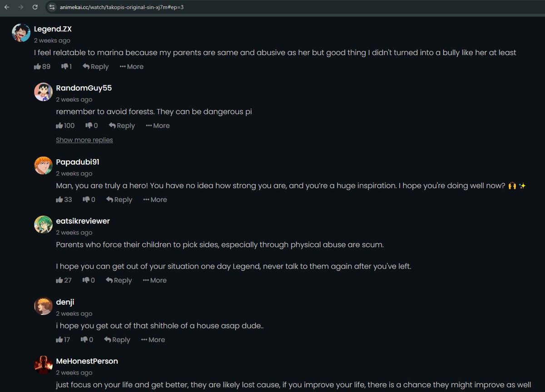Thumbs up RandomGuy55's forest reply
This screenshot has height=392, width=545.
coord(59,126)
